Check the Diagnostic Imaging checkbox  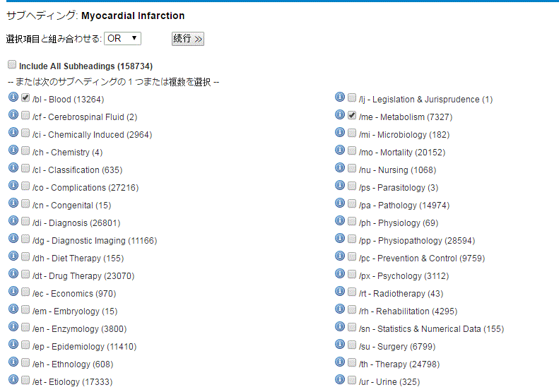point(25,239)
